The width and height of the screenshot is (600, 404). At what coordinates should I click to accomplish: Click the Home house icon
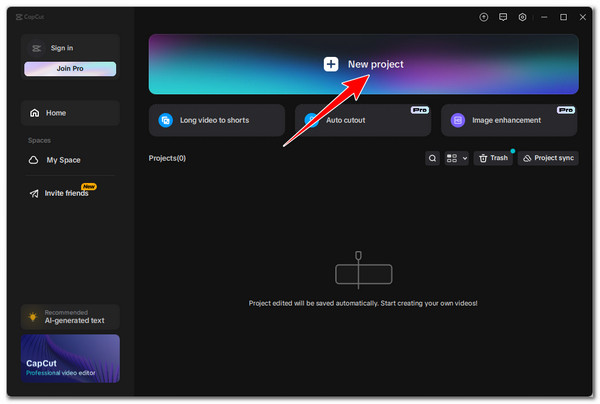[x=34, y=113]
